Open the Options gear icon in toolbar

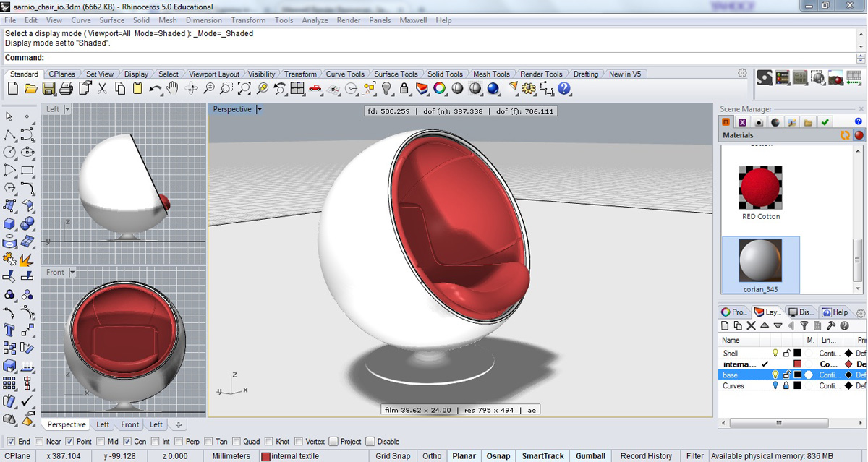coord(529,88)
